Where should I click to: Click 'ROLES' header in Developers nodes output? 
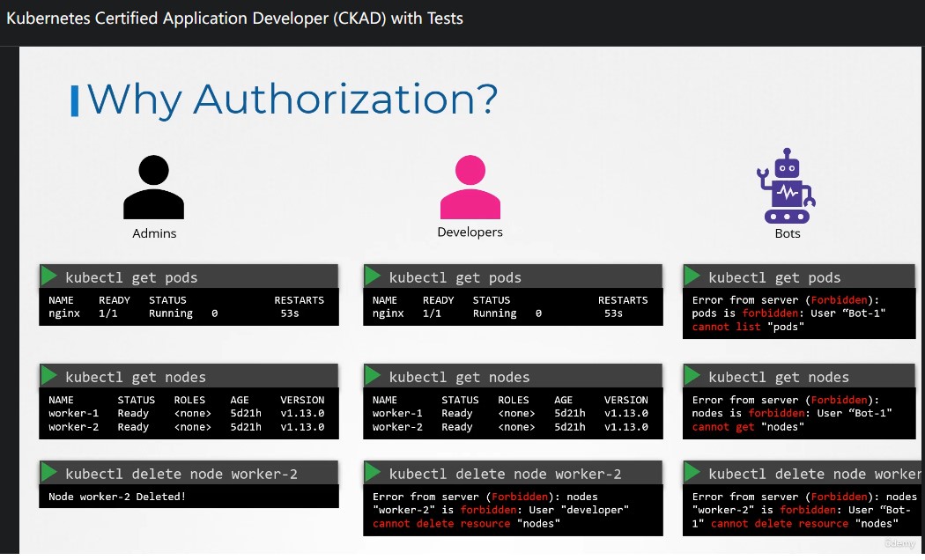(x=514, y=401)
